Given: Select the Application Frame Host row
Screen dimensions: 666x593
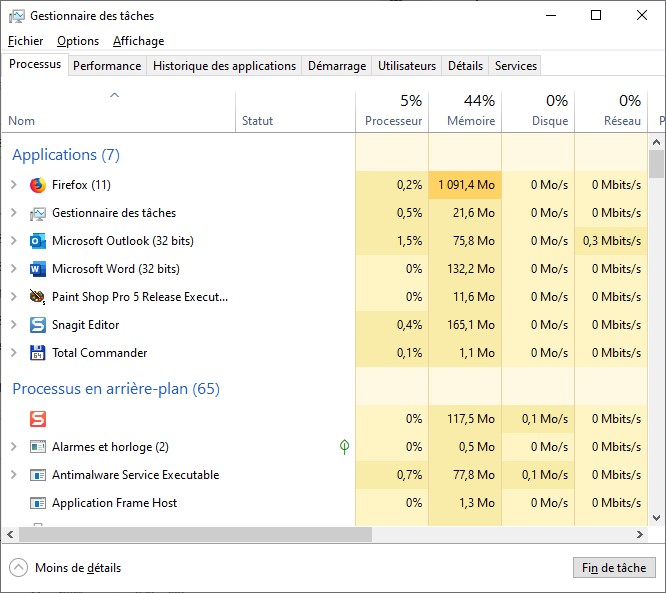Looking at the screenshot, I should (x=114, y=503).
